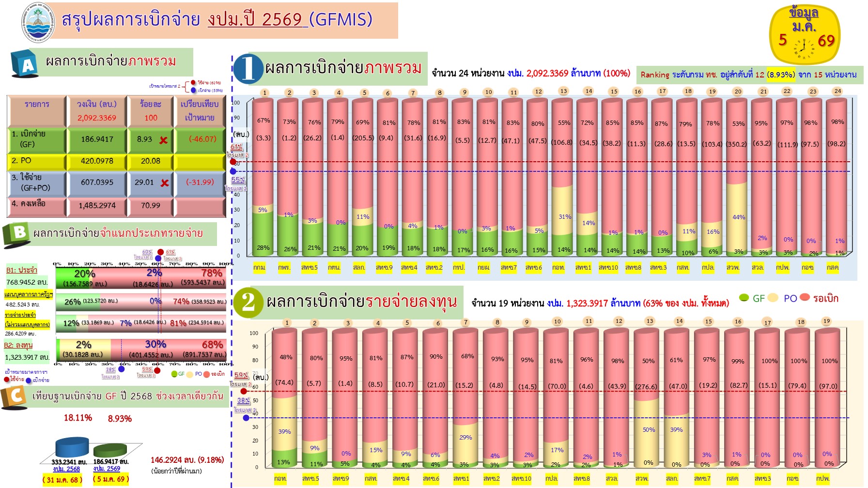Click the green 2569 budget cylinder
The width and height of the screenshot is (868, 488).
(109, 450)
